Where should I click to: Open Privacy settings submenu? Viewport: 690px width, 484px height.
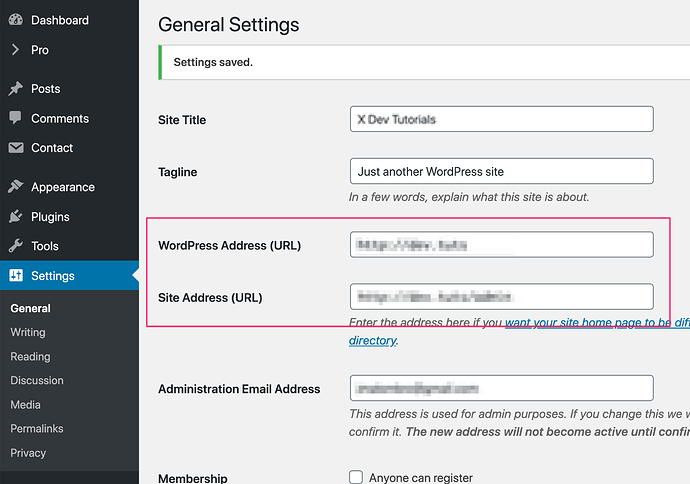pos(28,453)
